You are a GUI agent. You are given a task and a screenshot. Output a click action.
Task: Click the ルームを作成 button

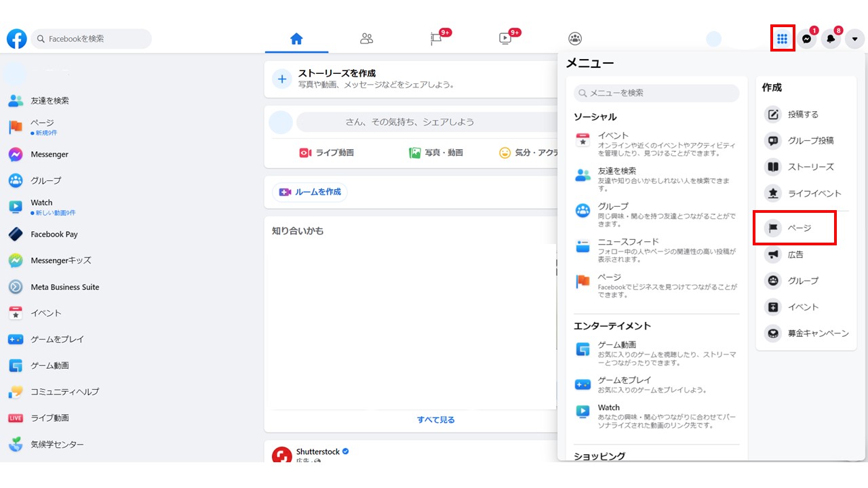pyautogui.click(x=310, y=192)
